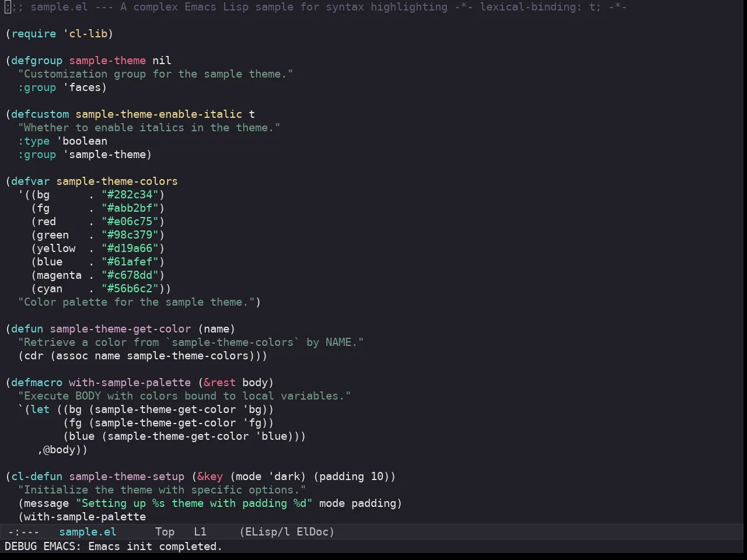747x560 pixels.
Task: Click the 'assoc' function call
Action: [72, 356]
